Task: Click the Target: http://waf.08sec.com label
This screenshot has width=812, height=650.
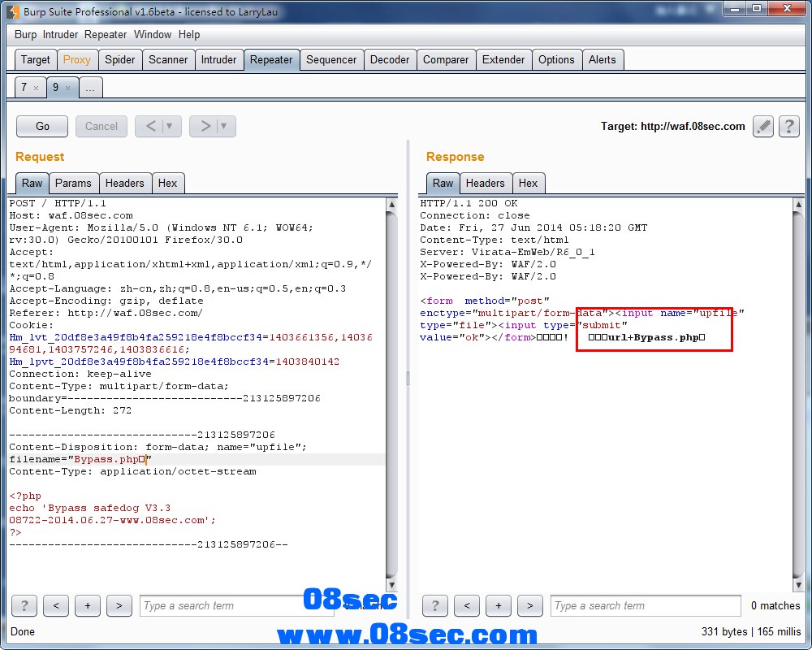Action: [672, 127]
